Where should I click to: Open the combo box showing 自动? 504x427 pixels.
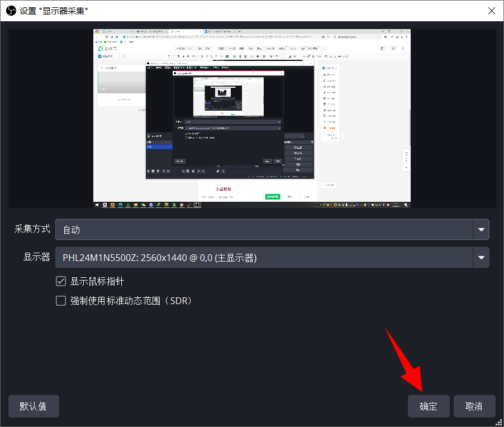263,229
